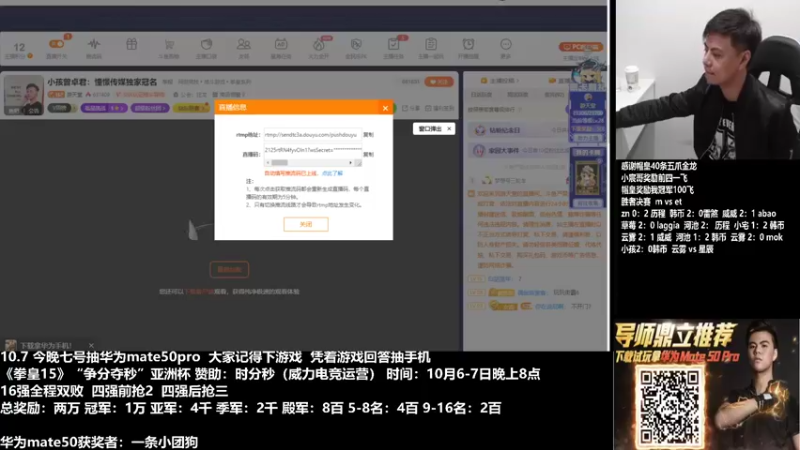Image resolution: width=800 pixels, height=450 pixels.
Task: Click the anime character card thumbnail
Action: [x=588, y=179]
